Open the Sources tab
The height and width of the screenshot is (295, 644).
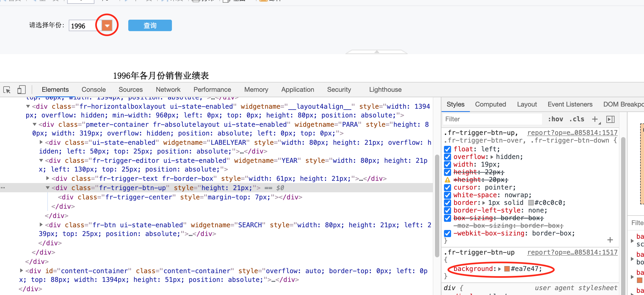(x=130, y=90)
